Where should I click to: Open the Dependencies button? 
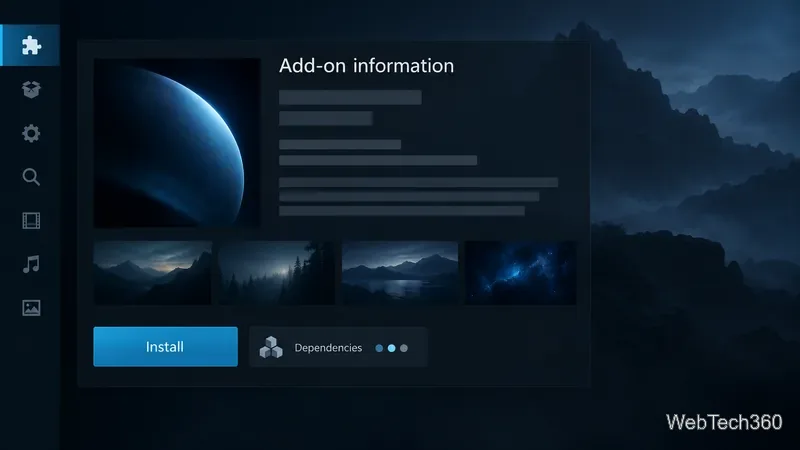(338, 347)
